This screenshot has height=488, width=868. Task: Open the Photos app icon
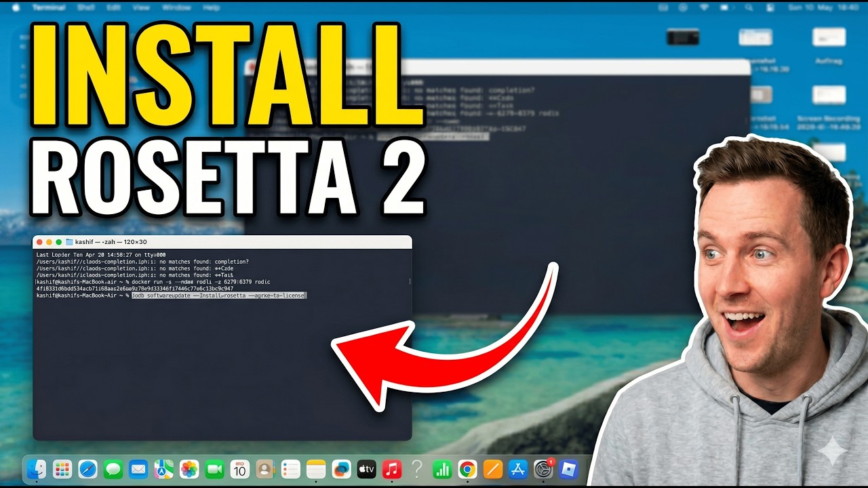tap(189, 468)
